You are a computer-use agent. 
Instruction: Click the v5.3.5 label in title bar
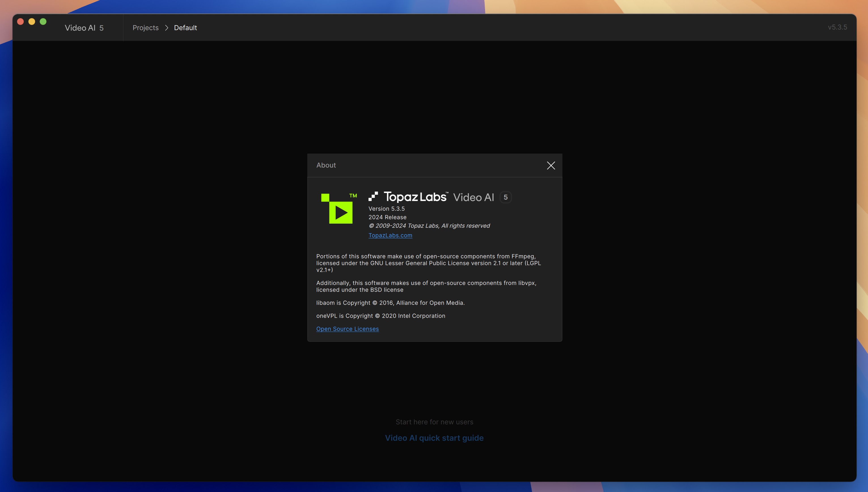837,27
